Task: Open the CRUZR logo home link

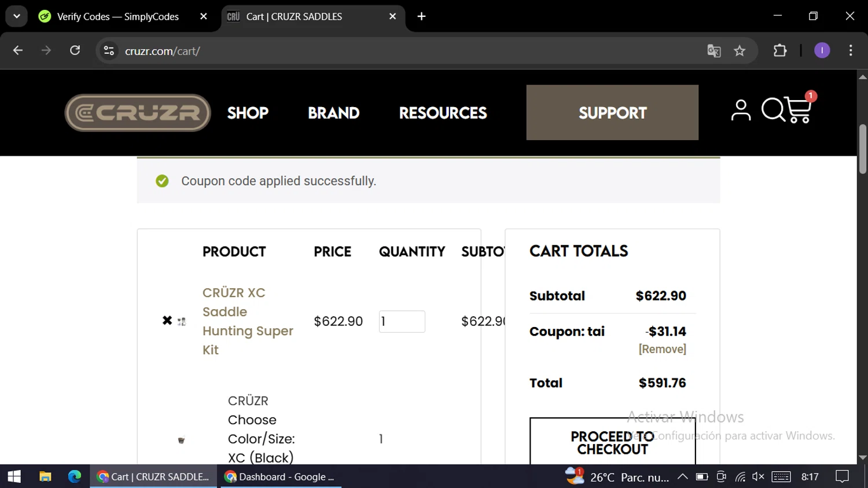Action: [x=138, y=112]
